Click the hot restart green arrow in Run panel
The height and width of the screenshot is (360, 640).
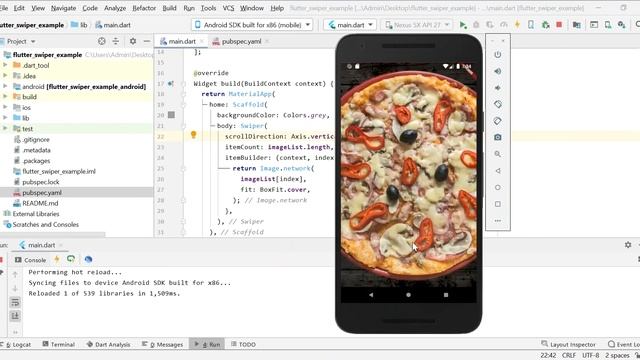point(71,259)
